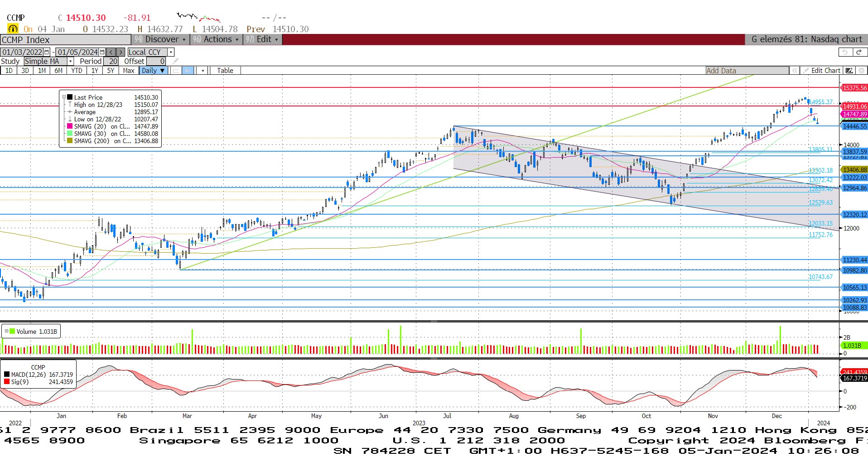Switch to line chart type icon
Viewport: 868px width, 476px height.
click(x=176, y=71)
